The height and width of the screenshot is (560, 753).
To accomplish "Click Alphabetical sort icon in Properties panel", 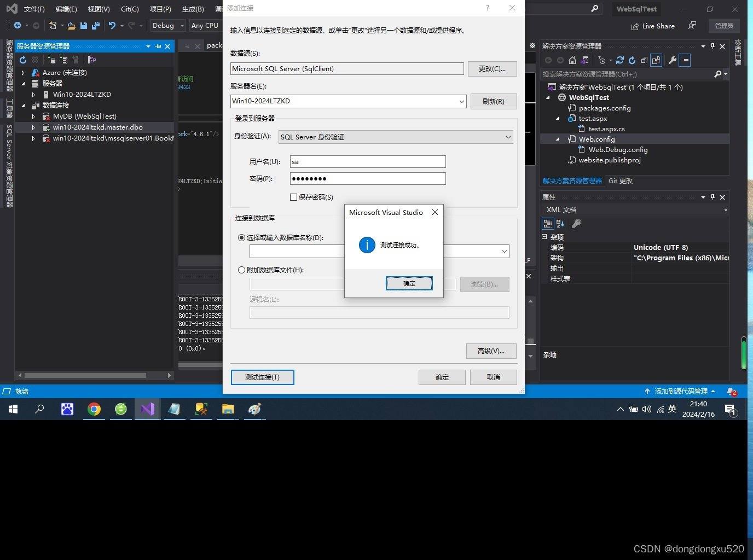I will pos(560,223).
